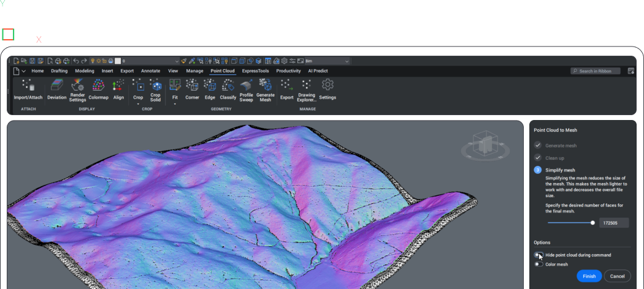Click the face count field 172505
Image resolution: width=644 pixels, height=289 pixels.
[x=614, y=223]
